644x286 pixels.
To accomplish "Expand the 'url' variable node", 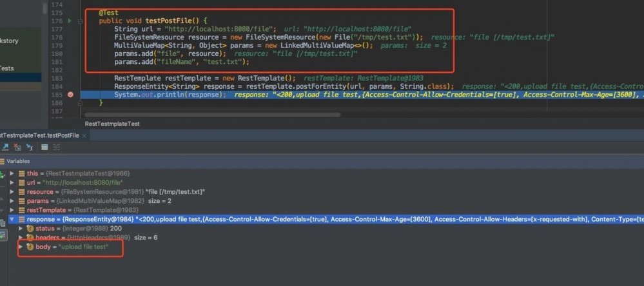I will click(x=12, y=182).
